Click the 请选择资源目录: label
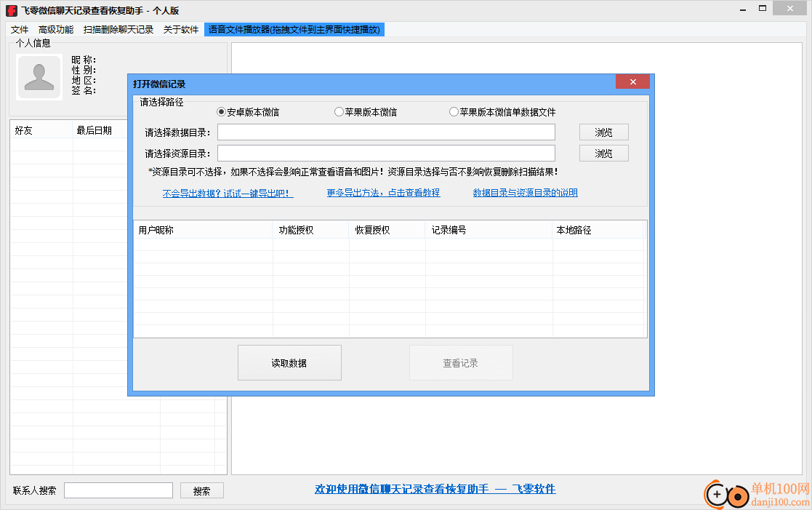Viewport: 812px width, 510px height. pos(177,154)
